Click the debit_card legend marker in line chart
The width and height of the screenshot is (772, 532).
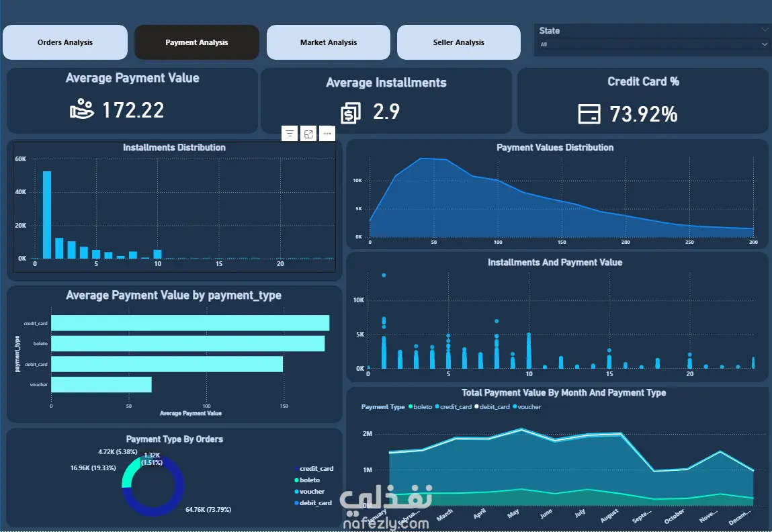click(476, 406)
